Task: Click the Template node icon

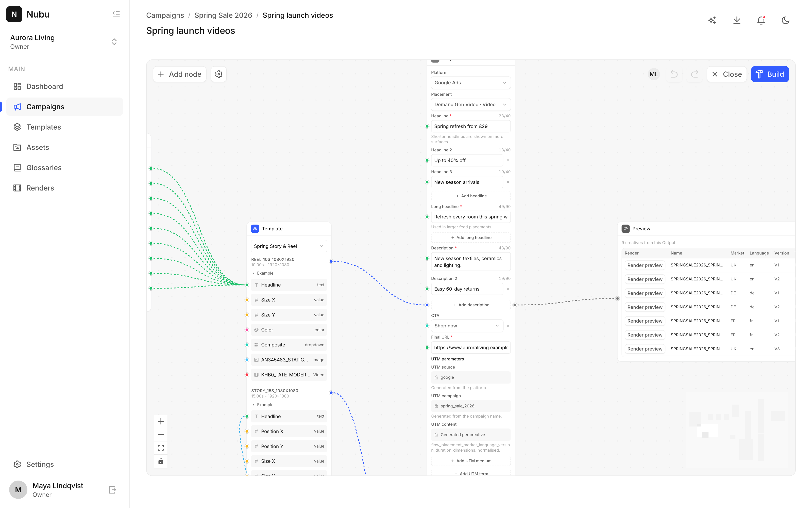Action: (255, 229)
